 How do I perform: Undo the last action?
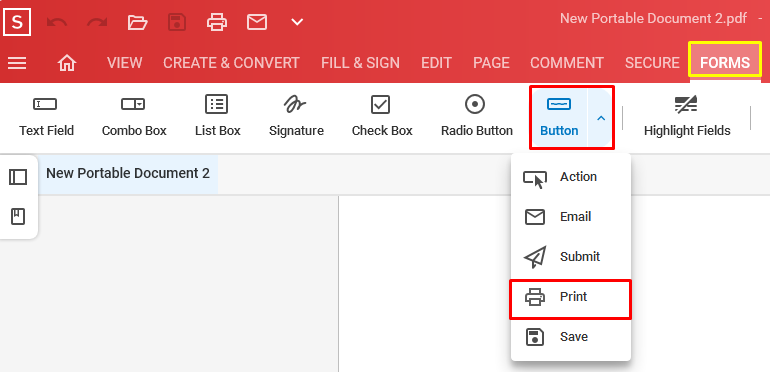coord(56,22)
